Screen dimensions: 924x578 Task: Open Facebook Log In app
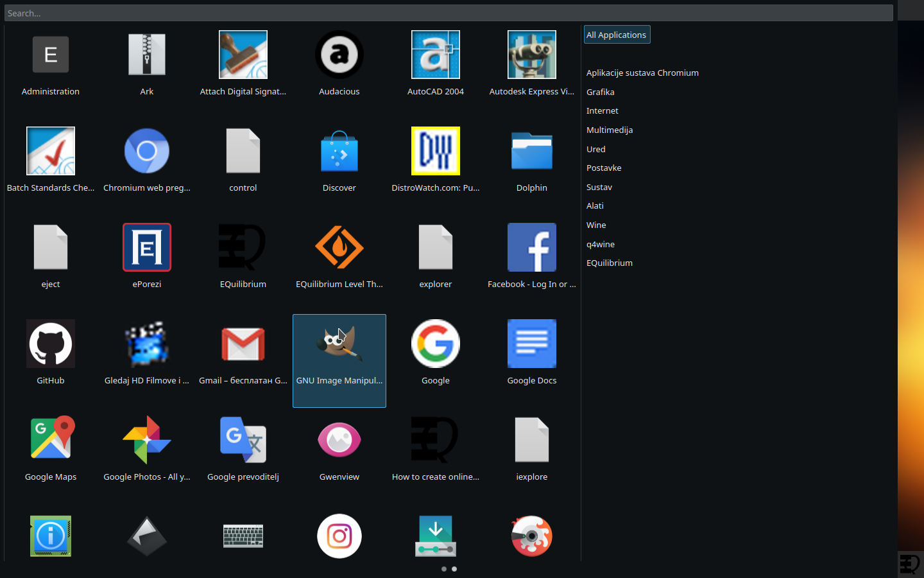532,256
